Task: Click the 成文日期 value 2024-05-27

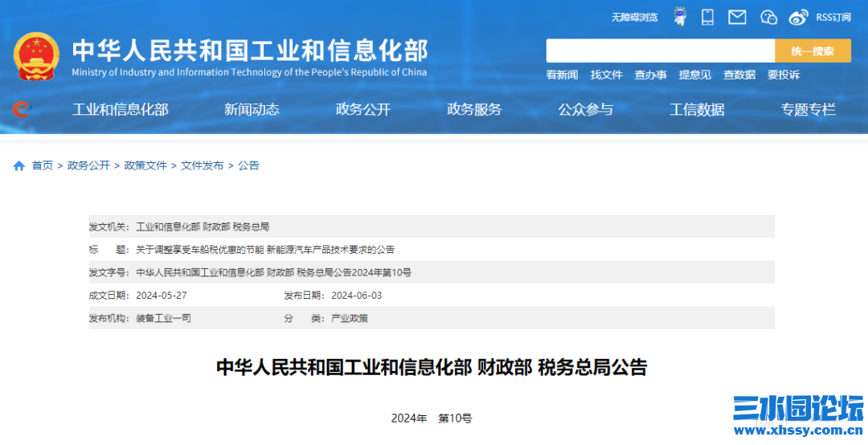Action: (x=162, y=296)
